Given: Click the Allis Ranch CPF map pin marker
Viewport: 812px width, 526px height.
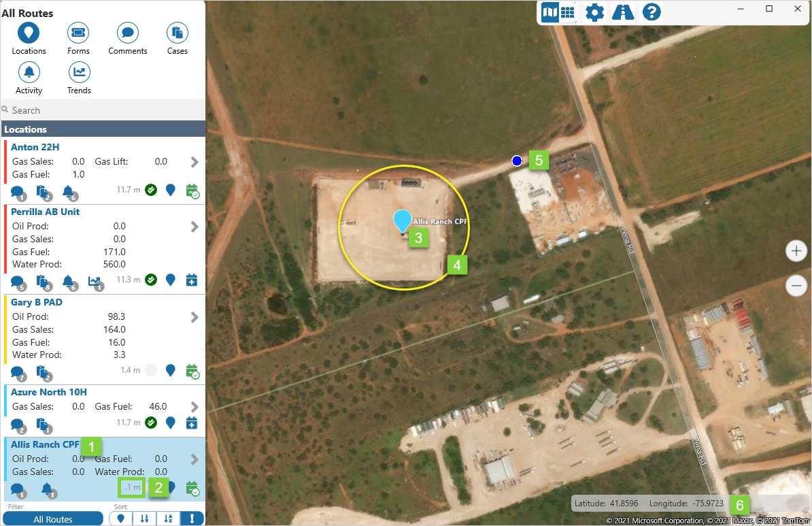Looking at the screenshot, I should coord(403,221).
